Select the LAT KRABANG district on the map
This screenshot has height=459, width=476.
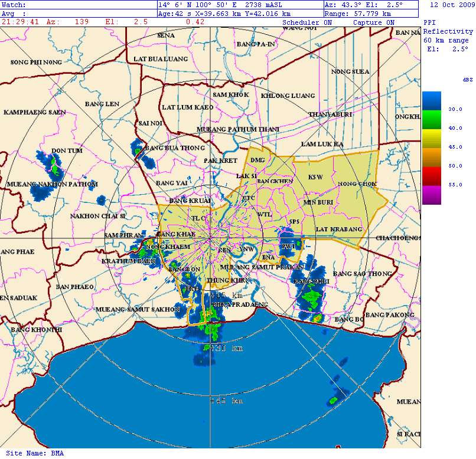(x=338, y=229)
